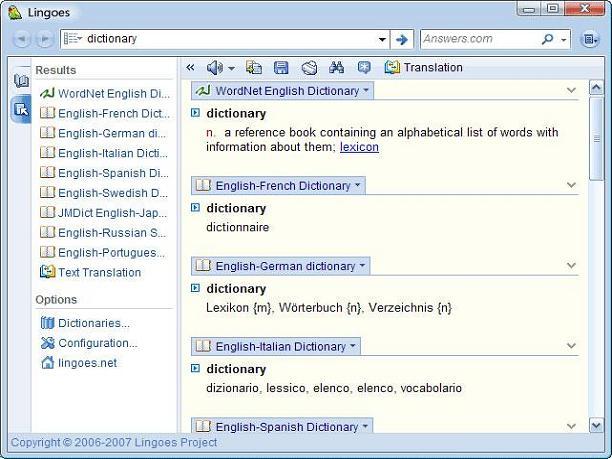This screenshot has height=459, width=612.
Task: Click the back navigation arrow
Action: tap(22, 39)
